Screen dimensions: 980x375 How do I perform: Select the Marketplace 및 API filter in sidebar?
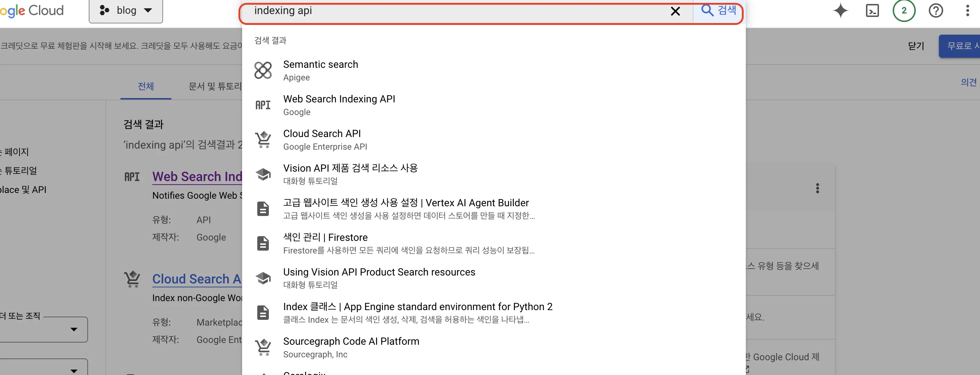pos(23,190)
